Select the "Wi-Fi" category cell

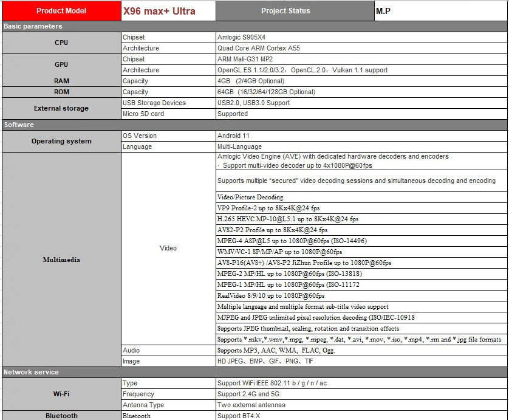pos(61,394)
